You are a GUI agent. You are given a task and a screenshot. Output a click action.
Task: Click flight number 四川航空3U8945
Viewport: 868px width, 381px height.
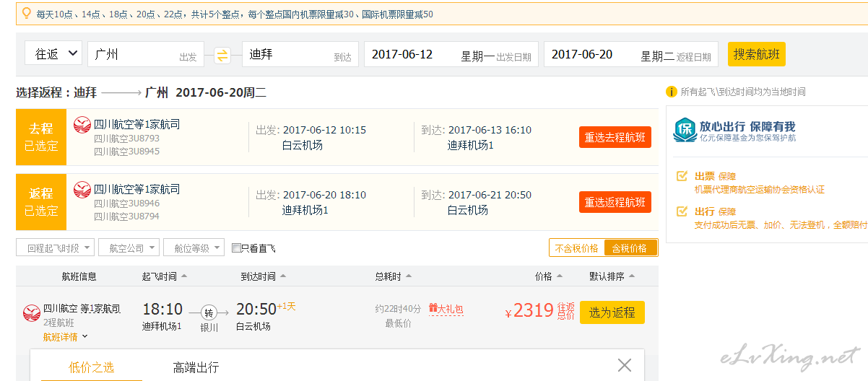tap(126, 152)
